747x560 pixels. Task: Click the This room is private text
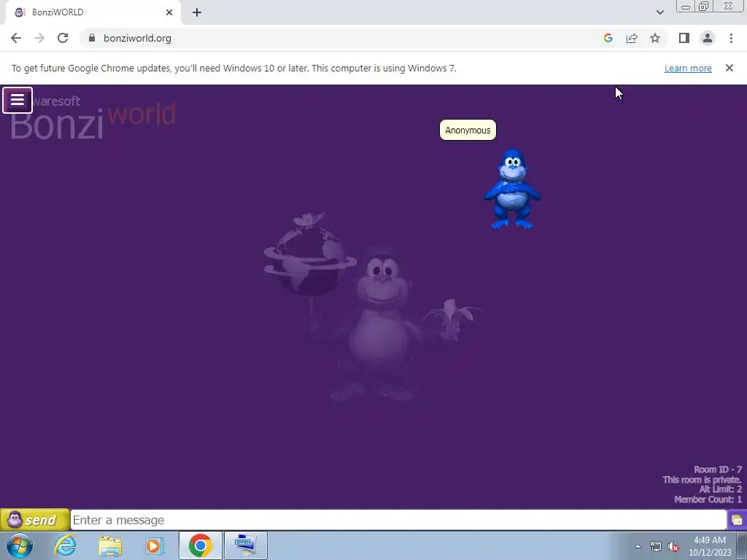[x=703, y=480]
